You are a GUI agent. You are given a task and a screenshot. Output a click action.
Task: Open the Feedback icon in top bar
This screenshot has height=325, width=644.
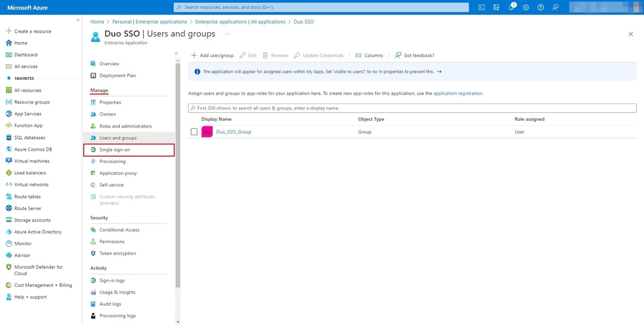(555, 8)
